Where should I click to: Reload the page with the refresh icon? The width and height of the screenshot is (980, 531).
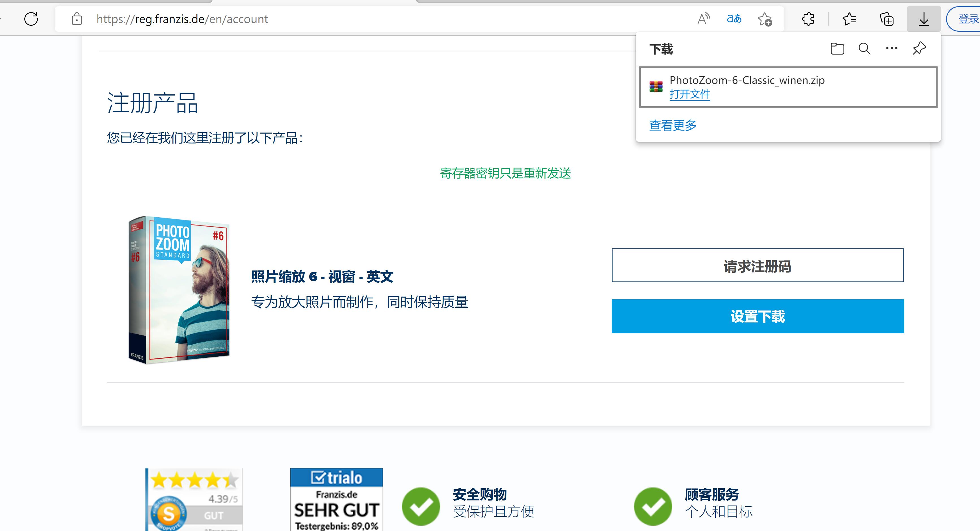31,19
